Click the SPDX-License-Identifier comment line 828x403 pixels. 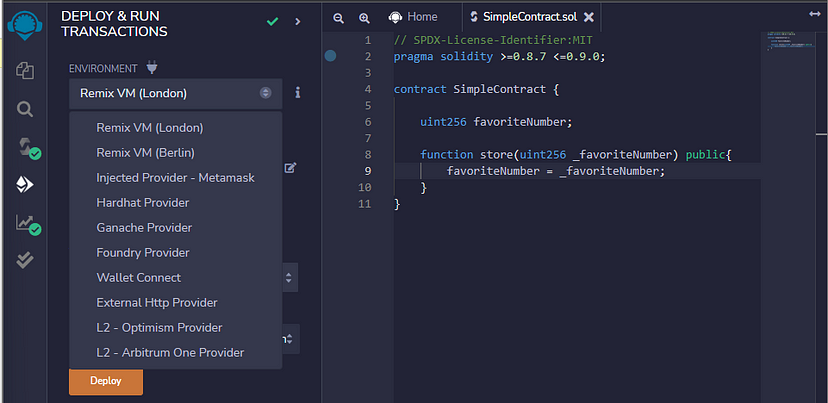[493, 40]
